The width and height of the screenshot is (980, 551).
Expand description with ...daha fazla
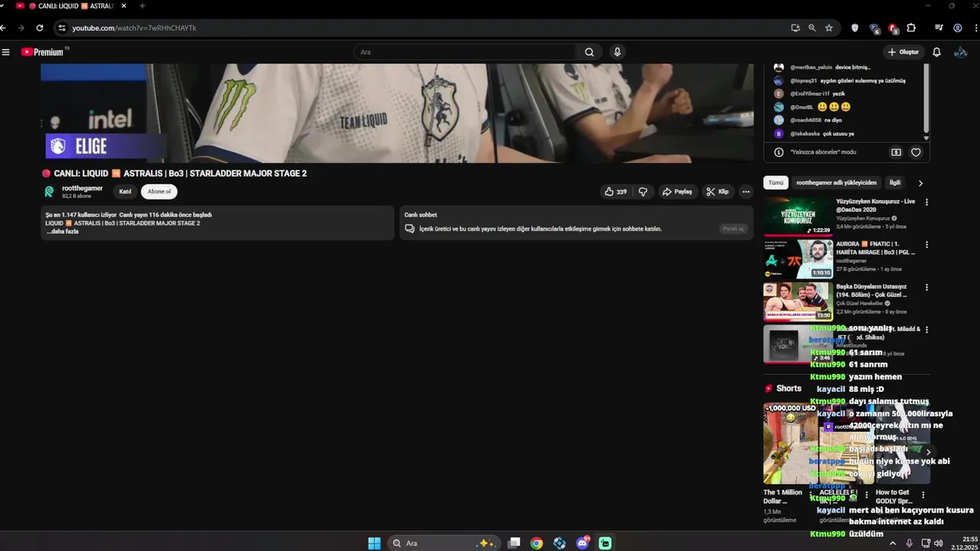point(63,231)
